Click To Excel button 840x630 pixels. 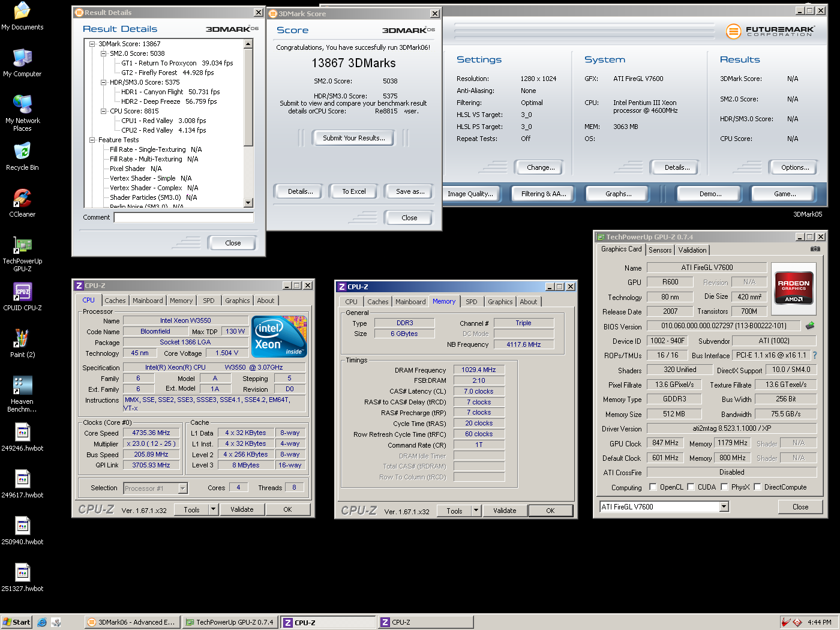[354, 191]
